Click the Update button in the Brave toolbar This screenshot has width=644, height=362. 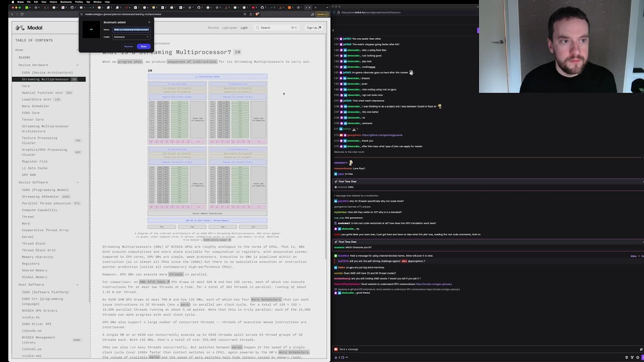point(322,14)
